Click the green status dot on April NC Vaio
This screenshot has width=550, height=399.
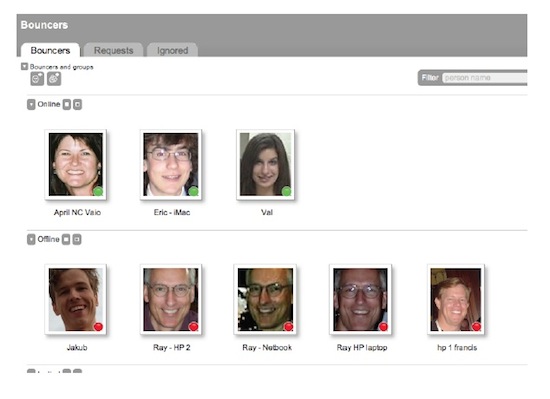[x=98, y=191]
